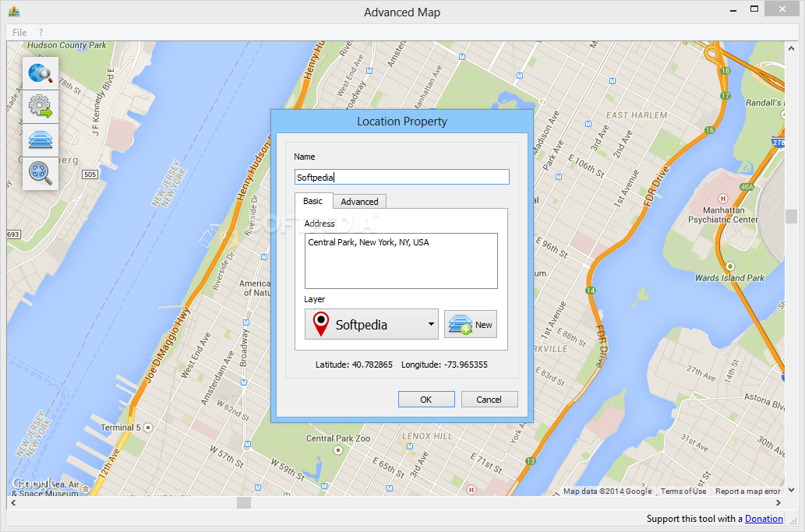This screenshot has width=805, height=532.
Task: Minimize the Advanced Map window
Action: click(733, 9)
